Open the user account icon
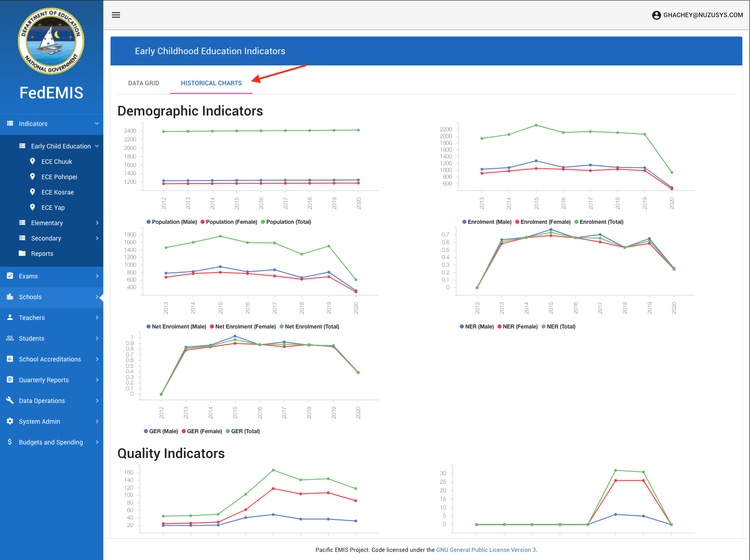 point(656,15)
